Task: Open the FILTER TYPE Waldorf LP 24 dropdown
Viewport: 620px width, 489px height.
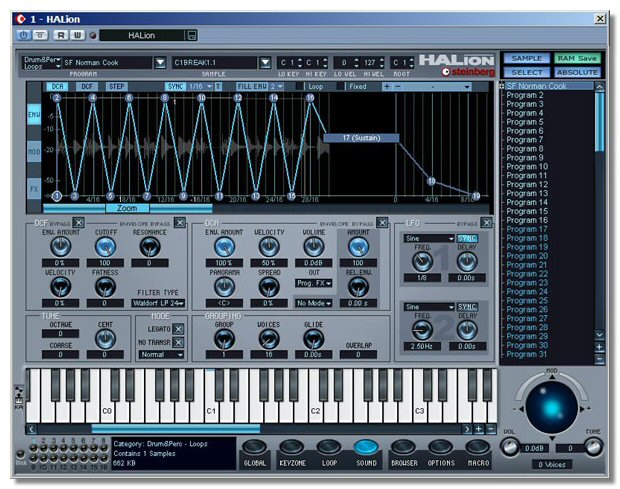Action: point(158,303)
